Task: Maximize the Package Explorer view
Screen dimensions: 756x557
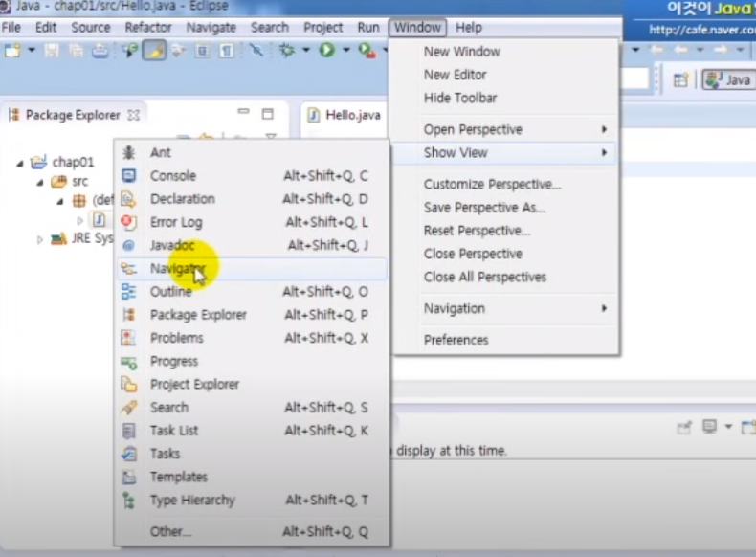Action: coord(268,114)
